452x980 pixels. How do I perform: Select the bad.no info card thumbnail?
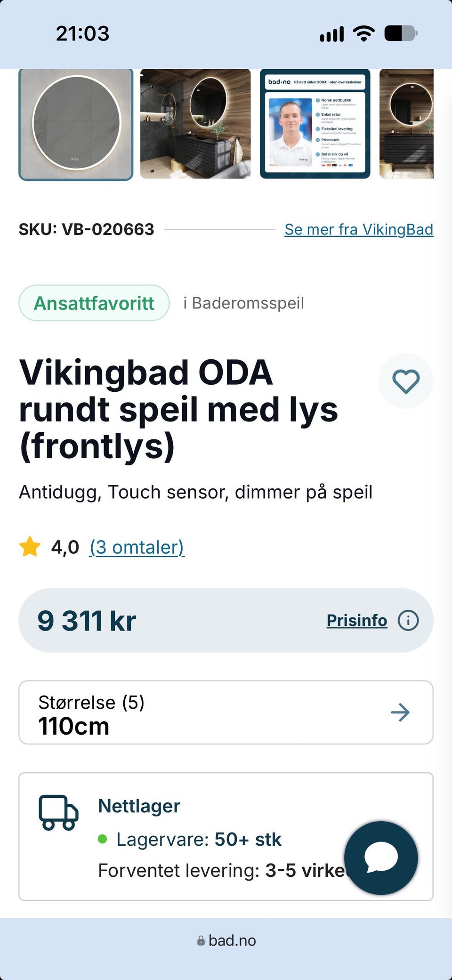pos(315,124)
